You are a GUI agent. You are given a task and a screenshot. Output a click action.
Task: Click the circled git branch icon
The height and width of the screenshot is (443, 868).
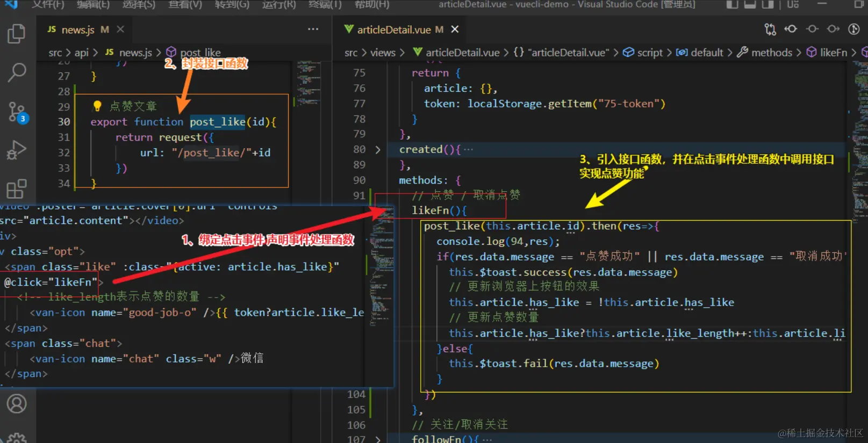[x=854, y=29]
